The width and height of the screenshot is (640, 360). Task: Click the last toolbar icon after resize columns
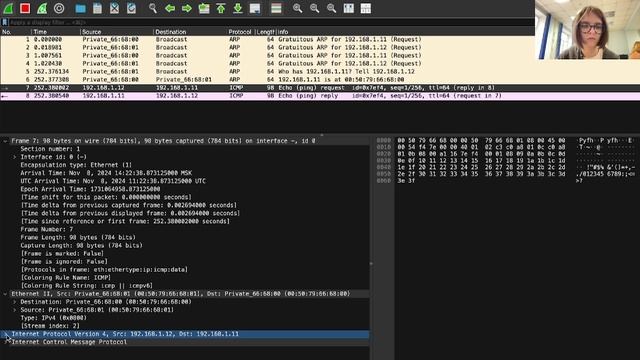tap(366, 8)
